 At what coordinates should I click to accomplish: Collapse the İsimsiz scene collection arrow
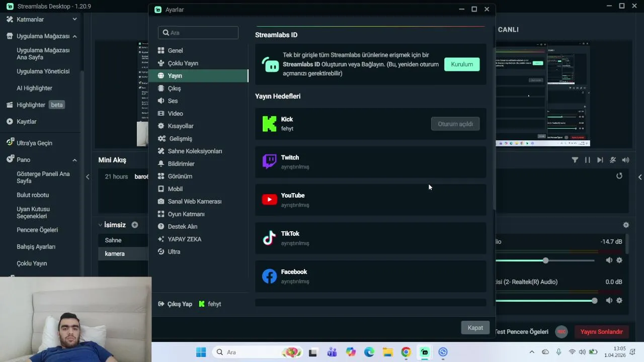pos(101,225)
